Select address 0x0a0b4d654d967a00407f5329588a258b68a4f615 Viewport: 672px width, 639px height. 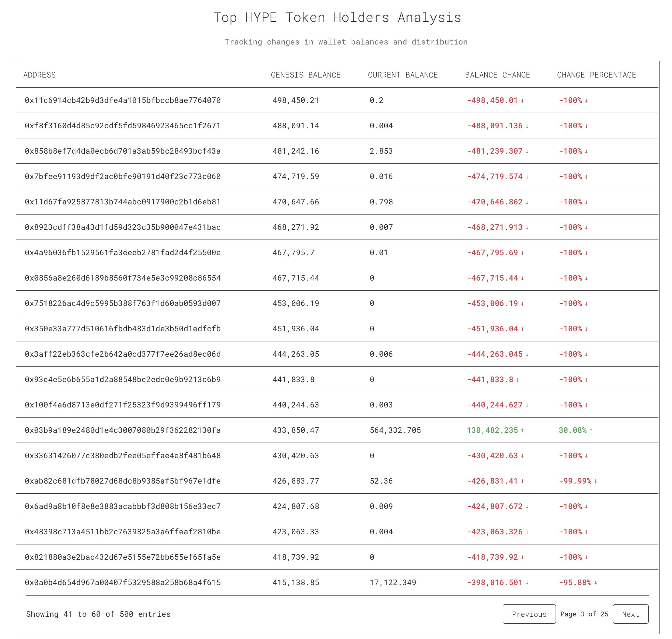pyautogui.click(x=123, y=583)
